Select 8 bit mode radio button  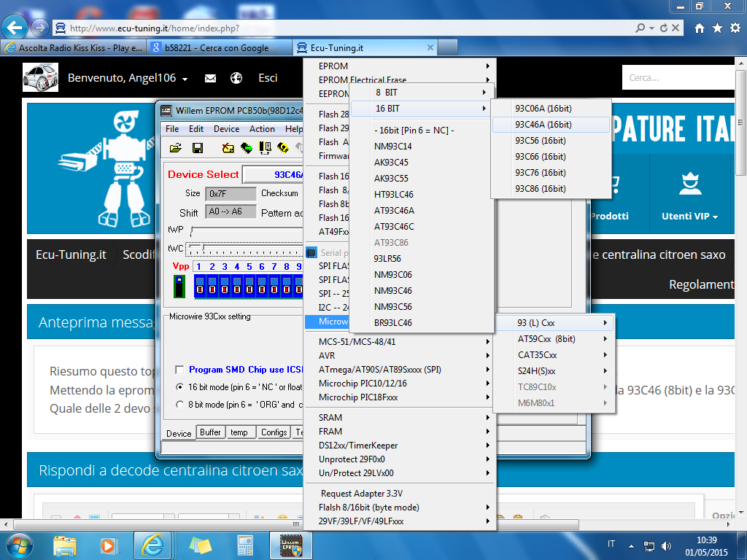pyautogui.click(x=179, y=404)
